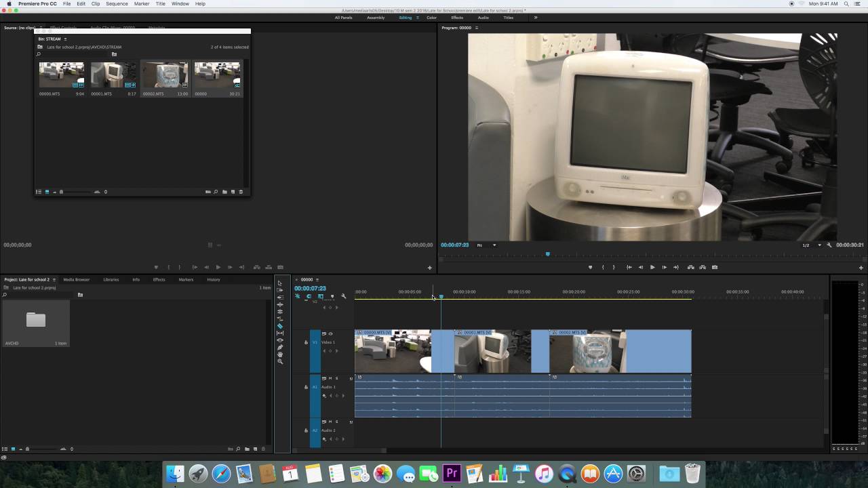Image resolution: width=868 pixels, height=488 pixels.
Task: Select the Rolling Edit tool
Action: coord(280,304)
